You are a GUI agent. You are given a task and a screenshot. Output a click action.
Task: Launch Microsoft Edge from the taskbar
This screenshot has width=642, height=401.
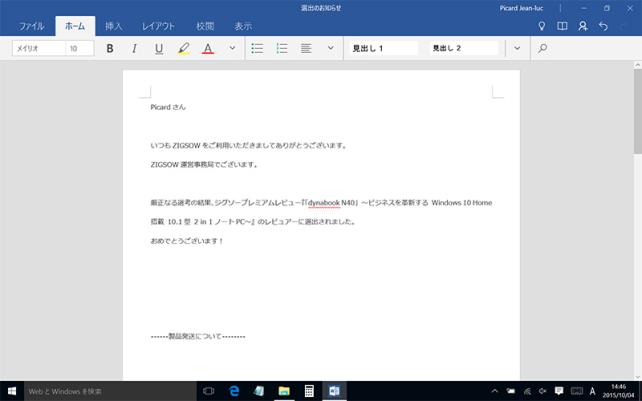coord(234,391)
